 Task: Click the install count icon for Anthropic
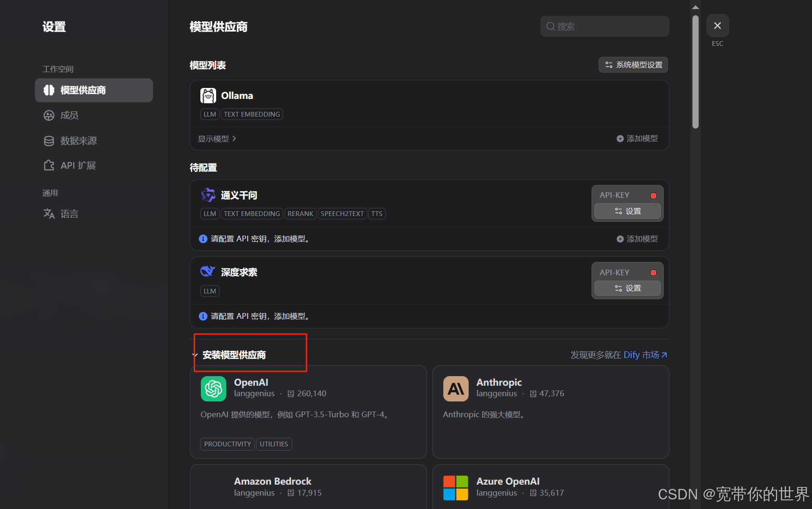(x=533, y=394)
